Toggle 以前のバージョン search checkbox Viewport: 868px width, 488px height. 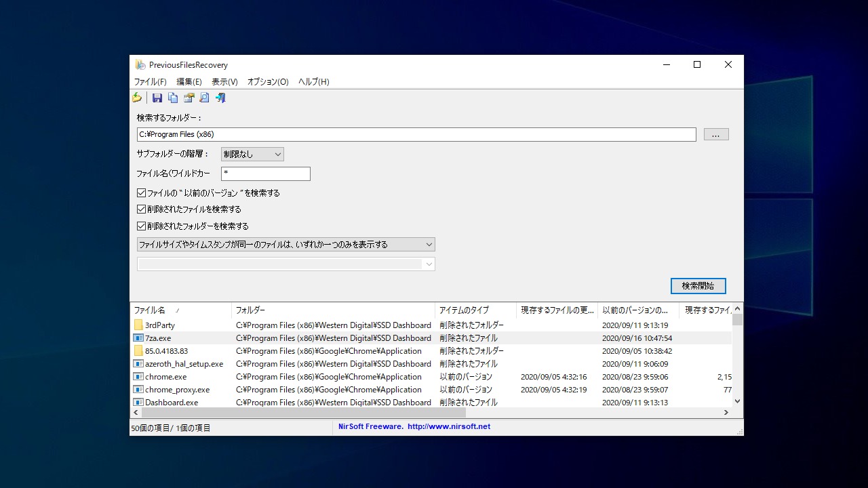coord(141,193)
